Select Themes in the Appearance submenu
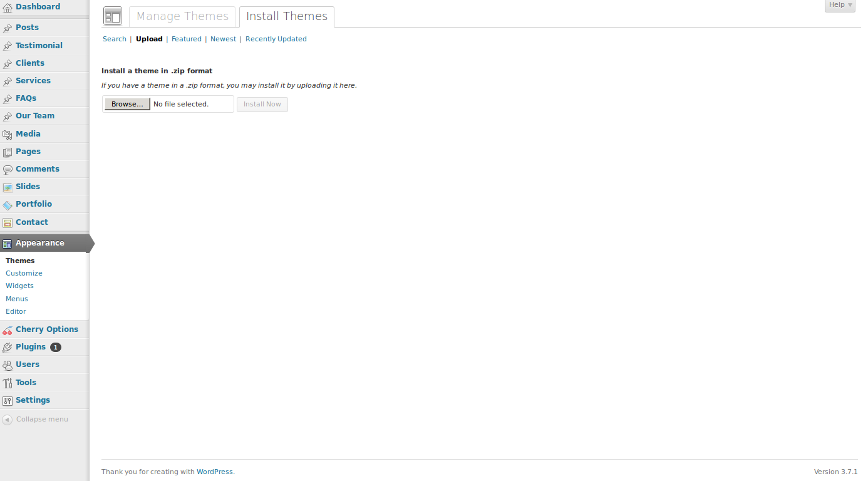This screenshot has width=868, height=481. click(x=20, y=261)
